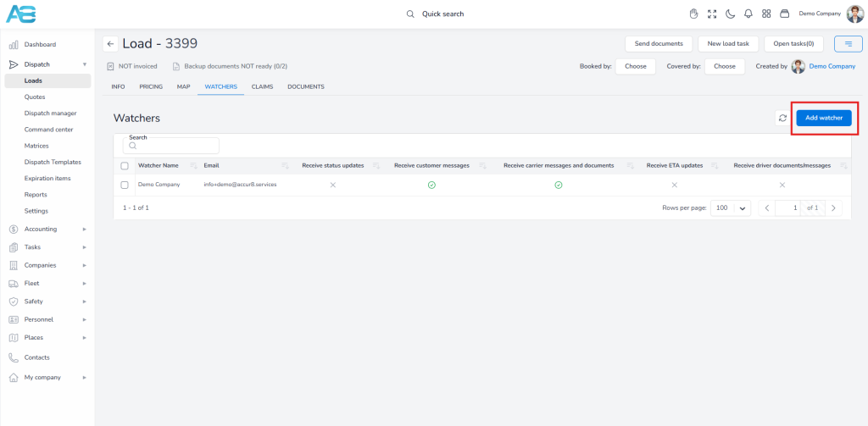Switch to the DOCUMENTS tab
Viewport: 868px width, 426px height.
pyautogui.click(x=305, y=87)
